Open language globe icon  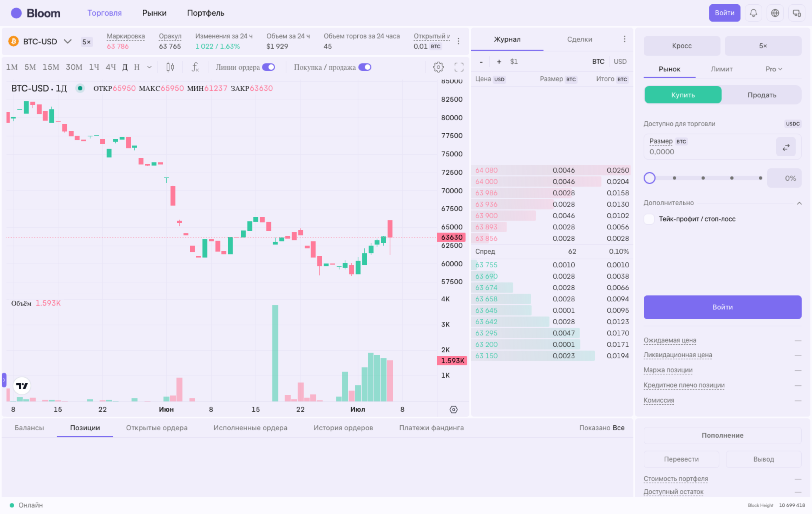pos(775,13)
